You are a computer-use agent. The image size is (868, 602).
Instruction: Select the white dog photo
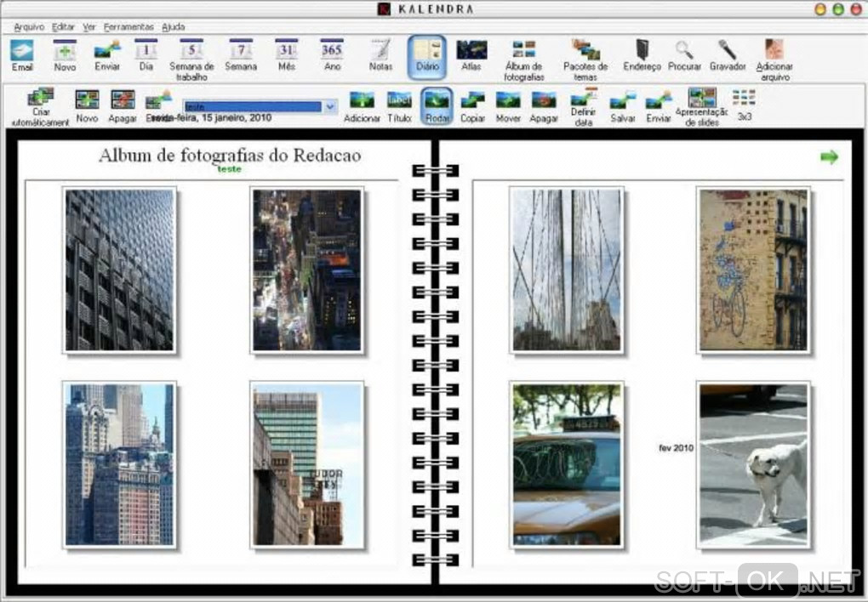(753, 465)
